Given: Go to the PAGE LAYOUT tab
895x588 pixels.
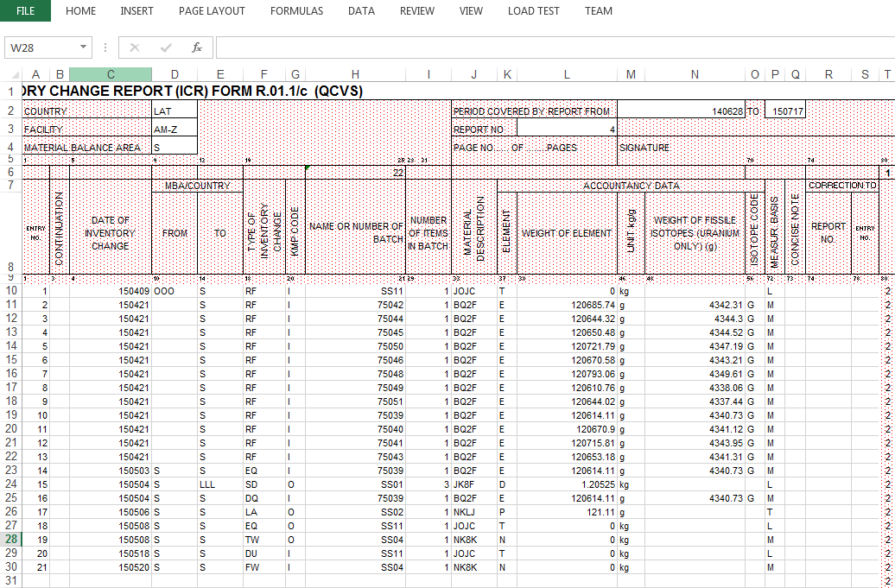Looking at the screenshot, I should point(212,11).
